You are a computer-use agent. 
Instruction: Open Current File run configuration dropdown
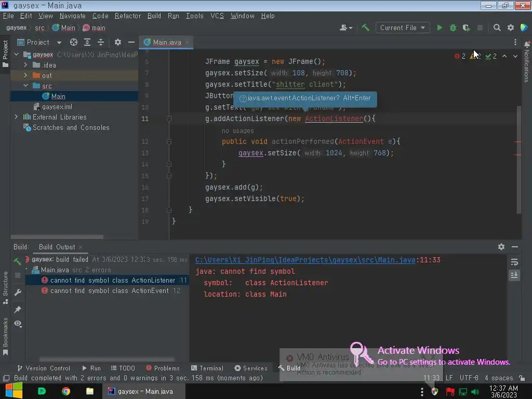tap(403, 28)
